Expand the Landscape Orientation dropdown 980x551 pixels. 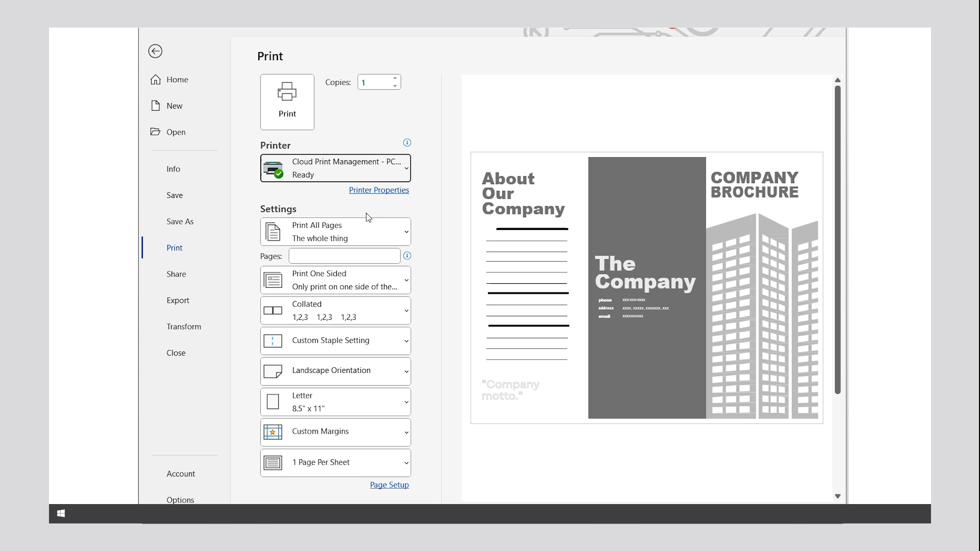[335, 371]
